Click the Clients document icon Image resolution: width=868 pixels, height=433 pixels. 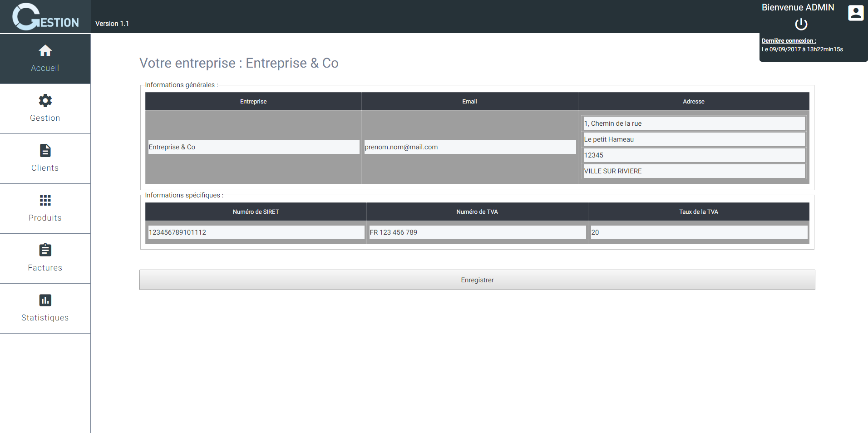pos(45,150)
